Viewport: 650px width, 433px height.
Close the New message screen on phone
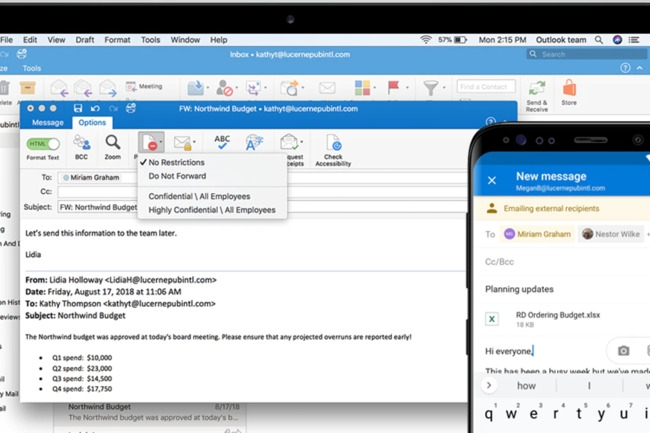[492, 180]
